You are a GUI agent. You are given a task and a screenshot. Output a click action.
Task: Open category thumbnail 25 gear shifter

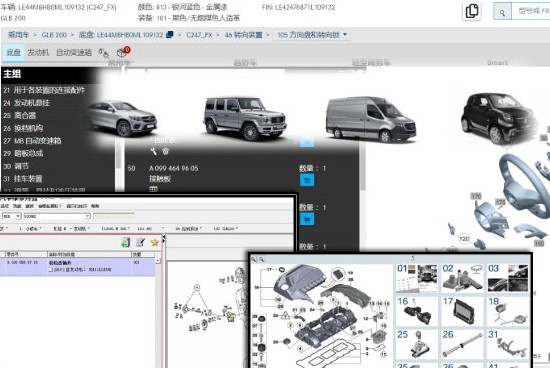417,344
